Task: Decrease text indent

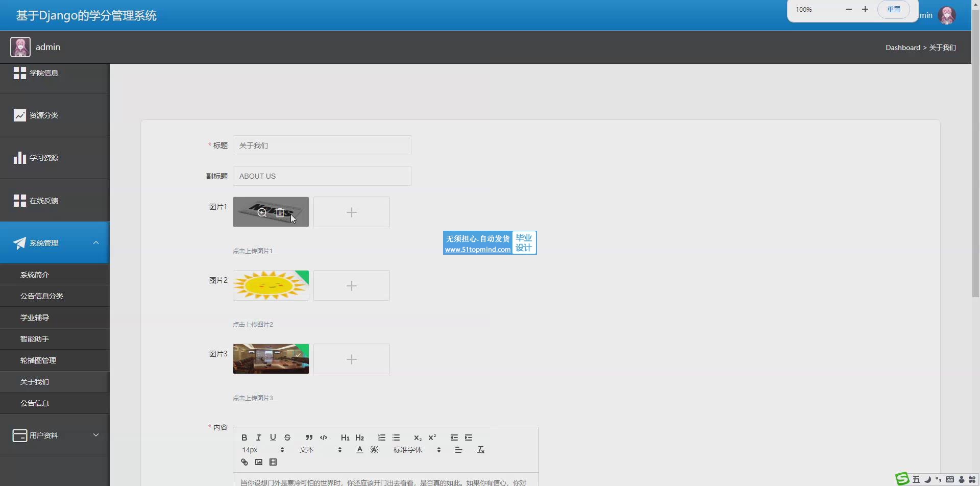Action: click(x=454, y=438)
